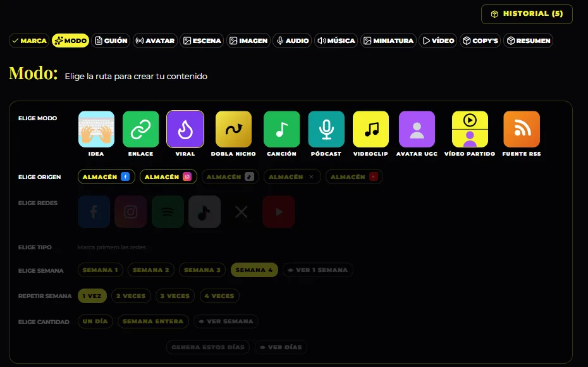The width and height of the screenshot is (588, 367).
Task: Set repeat to 3 Veces
Action: pyautogui.click(x=175, y=295)
